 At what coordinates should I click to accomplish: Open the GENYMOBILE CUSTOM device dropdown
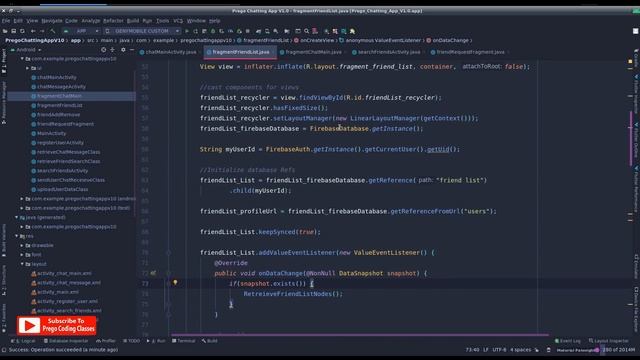pyautogui.click(x=142, y=31)
